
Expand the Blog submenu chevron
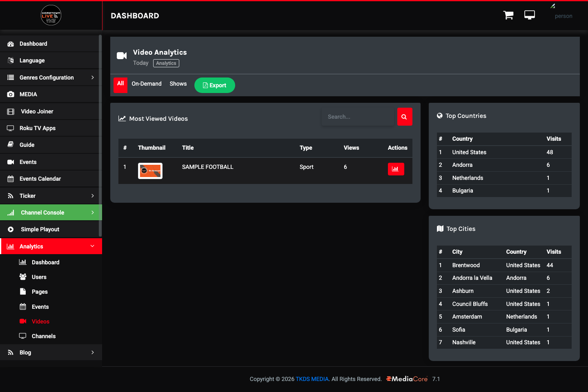point(93,352)
